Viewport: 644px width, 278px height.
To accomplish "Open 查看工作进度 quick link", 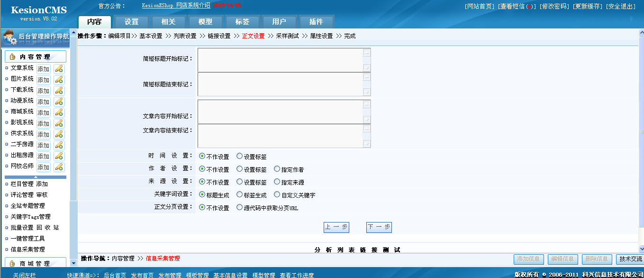I will (297, 275).
